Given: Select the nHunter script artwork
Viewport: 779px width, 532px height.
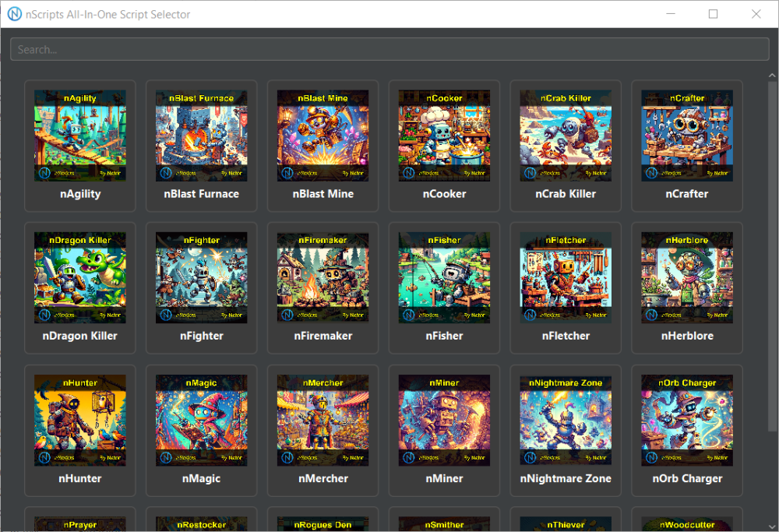Looking at the screenshot, I should pos(80,421).
